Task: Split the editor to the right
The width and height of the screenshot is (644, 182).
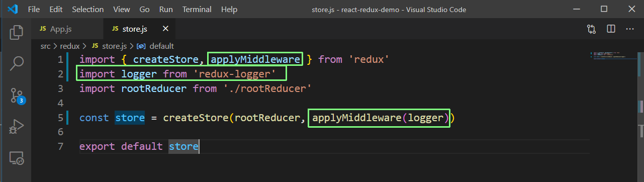Action: (611, 29)
